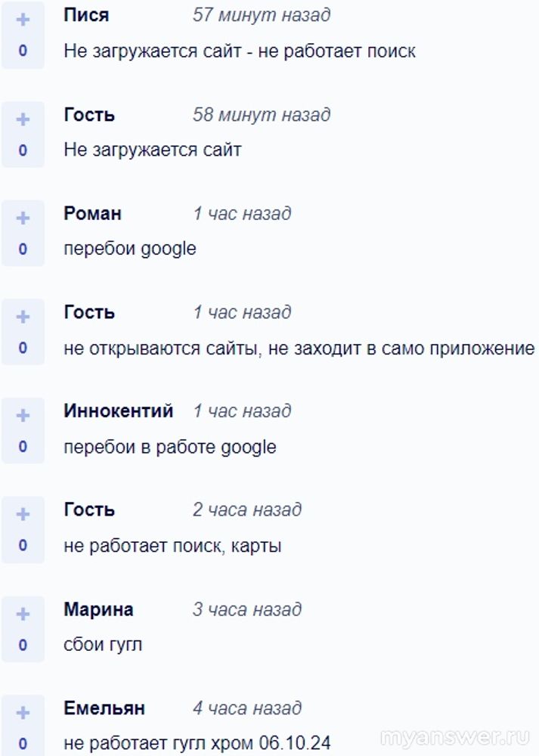539x756 pixels.
Task: Upvote Марина's 'сбои гугл' comment
Action: tap(23, 614)
